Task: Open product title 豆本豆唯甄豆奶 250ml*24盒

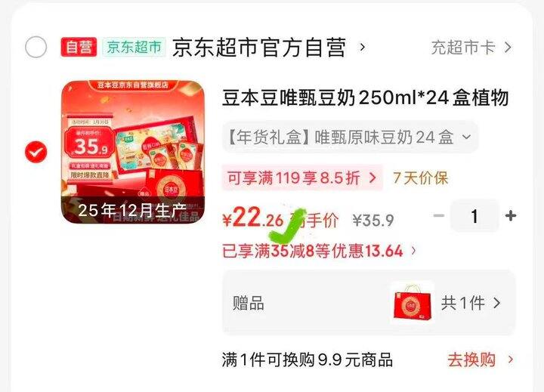Action: tap(365, 97)
